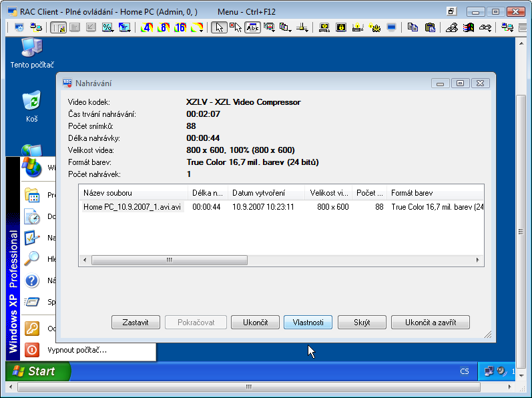Click the Koš recycle bin desktop icon

click(x=32, y=107)
